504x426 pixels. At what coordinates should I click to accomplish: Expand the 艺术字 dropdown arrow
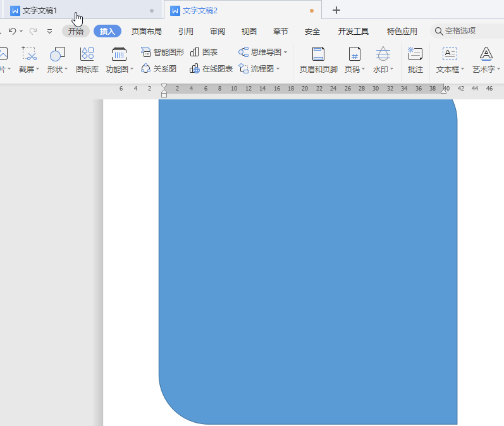pos(498,69)
